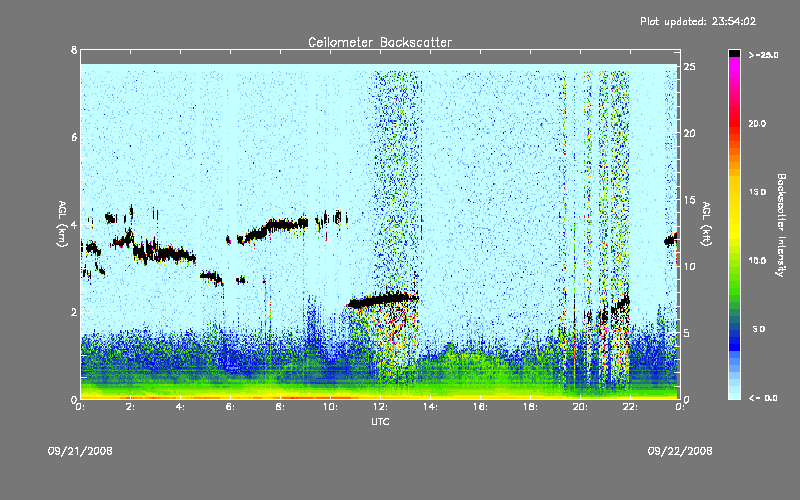This screenshot has width=800, height=500.
Task: Click the "12:" UTC hour tick label
Action: pyautogui.click(x=380, y=407)
